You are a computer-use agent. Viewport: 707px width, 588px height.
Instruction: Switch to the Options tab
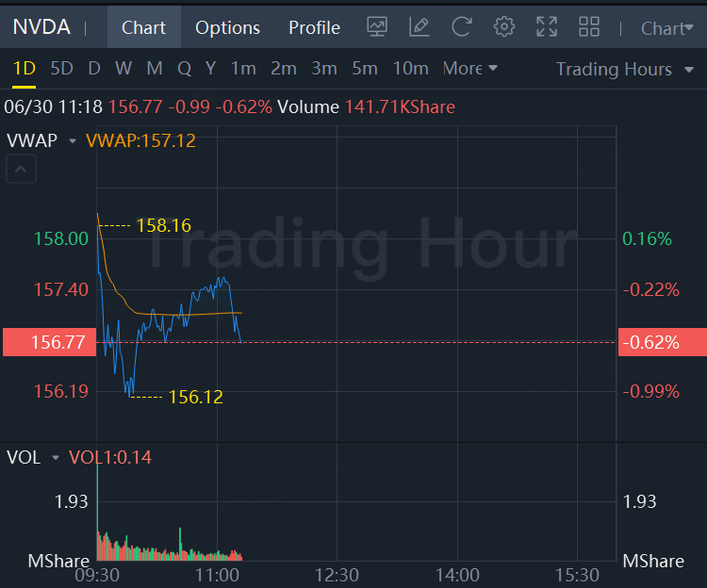pyautogui.click(x=227, y=27)
